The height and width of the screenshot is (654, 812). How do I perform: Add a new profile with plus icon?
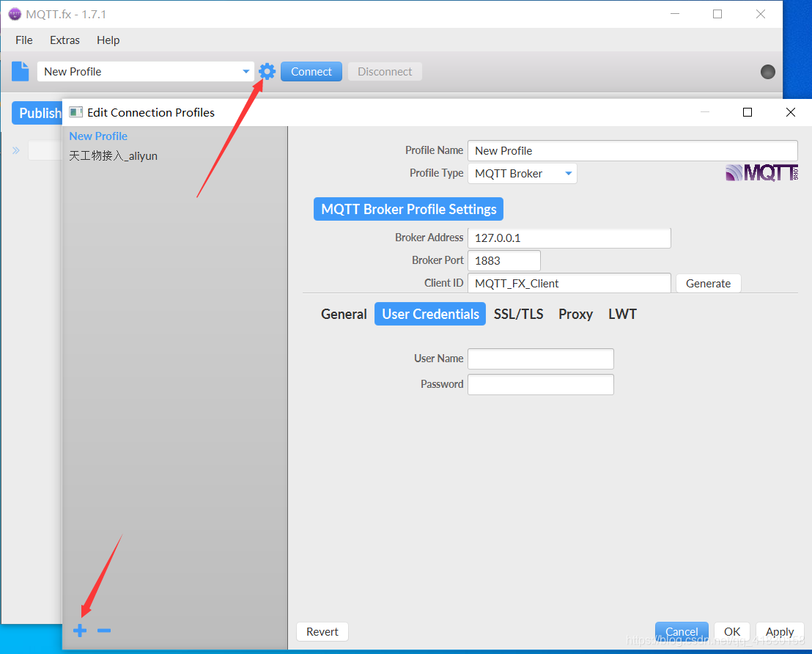(x=80, y=631)
